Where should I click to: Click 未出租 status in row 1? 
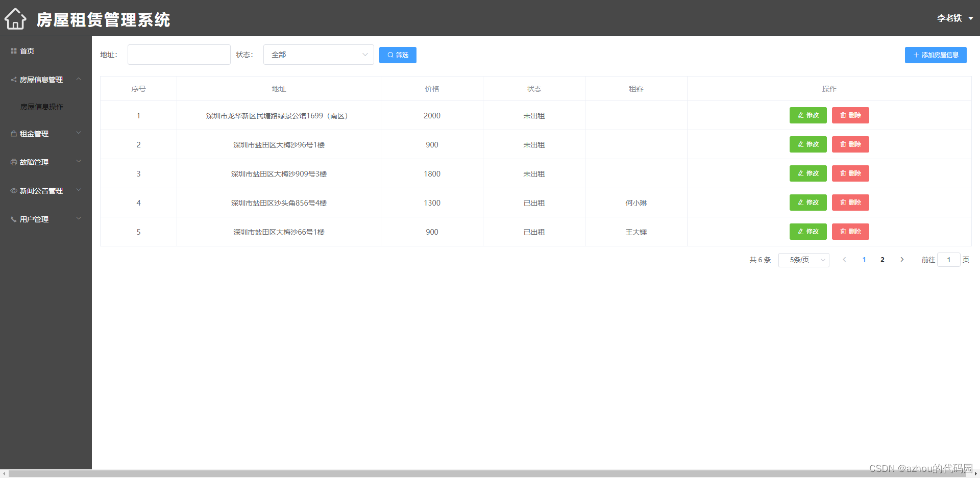pos(534,116)
